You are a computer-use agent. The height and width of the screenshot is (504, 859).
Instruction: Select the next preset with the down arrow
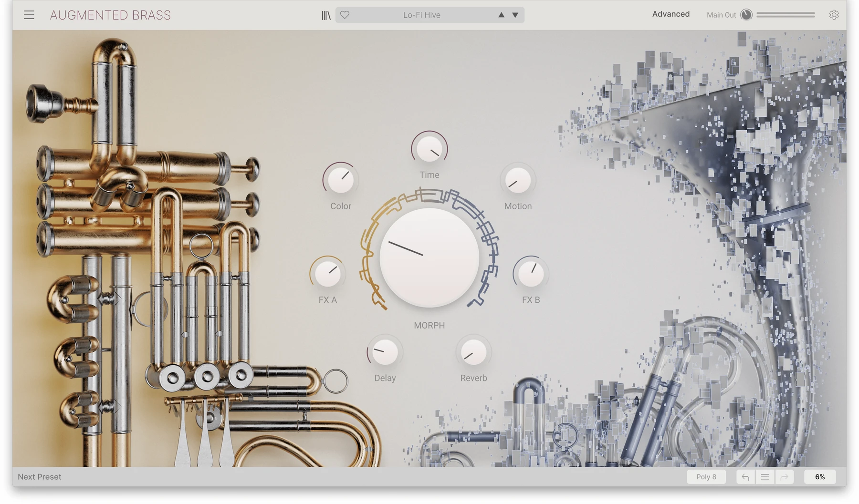pos(515,15)
